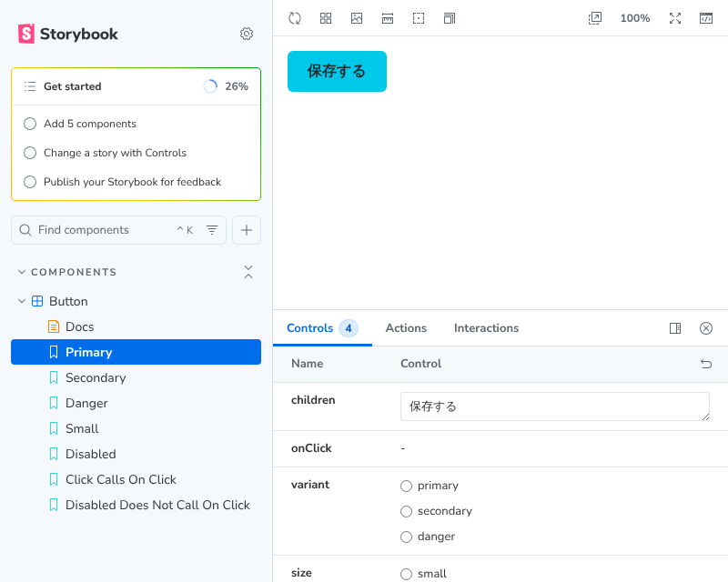Check off Add 5 components task

30,124
